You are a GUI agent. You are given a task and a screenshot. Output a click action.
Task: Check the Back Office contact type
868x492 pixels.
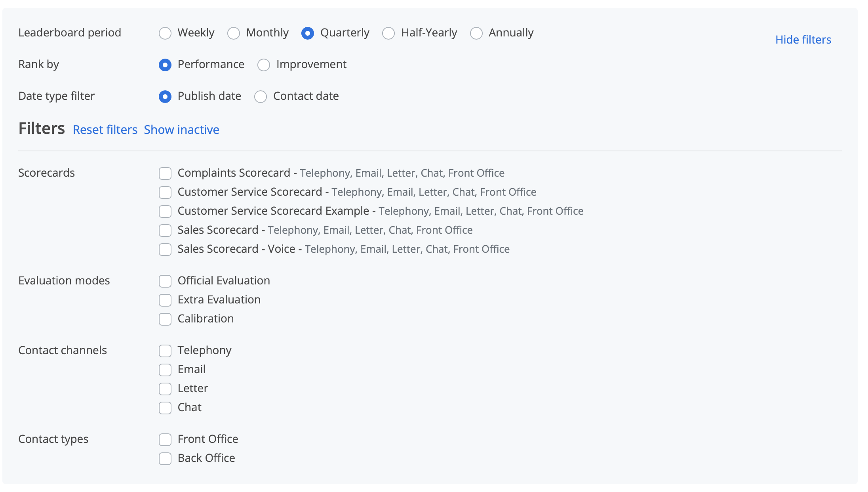click(x=165, y=459)
